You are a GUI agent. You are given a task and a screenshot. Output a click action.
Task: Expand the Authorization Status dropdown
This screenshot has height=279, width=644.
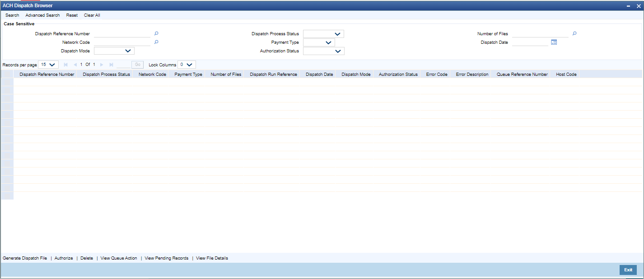pos(323,51)
